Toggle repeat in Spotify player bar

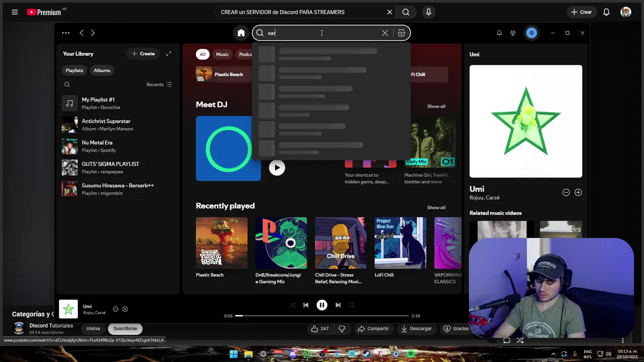352,305
